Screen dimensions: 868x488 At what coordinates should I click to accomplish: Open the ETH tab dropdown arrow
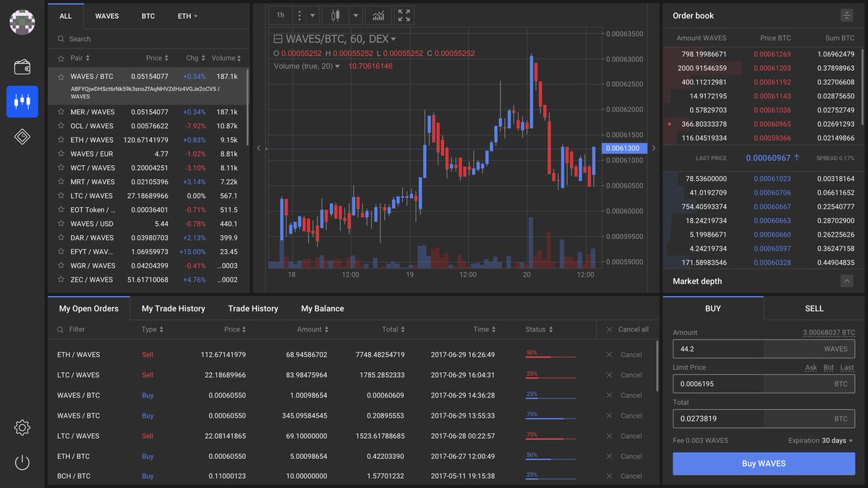(x=195, y=16)
